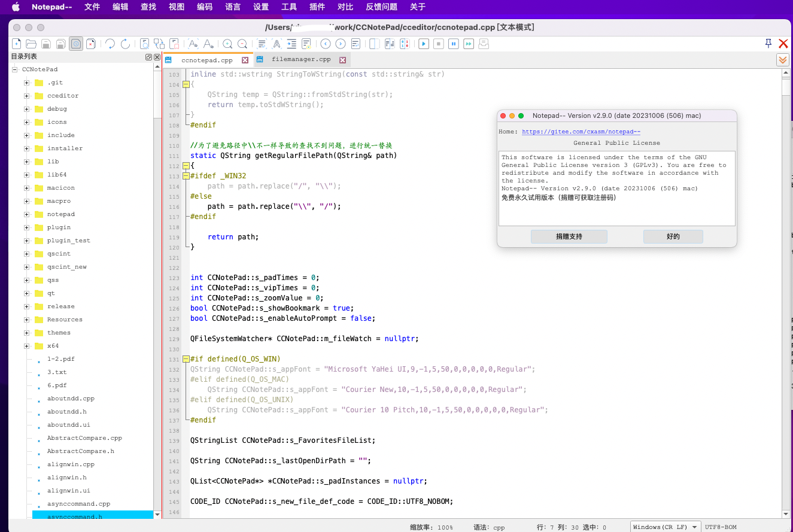793x532 pixels.
Task: Click the binary compare toolbar icon
Action: [404, 44]
